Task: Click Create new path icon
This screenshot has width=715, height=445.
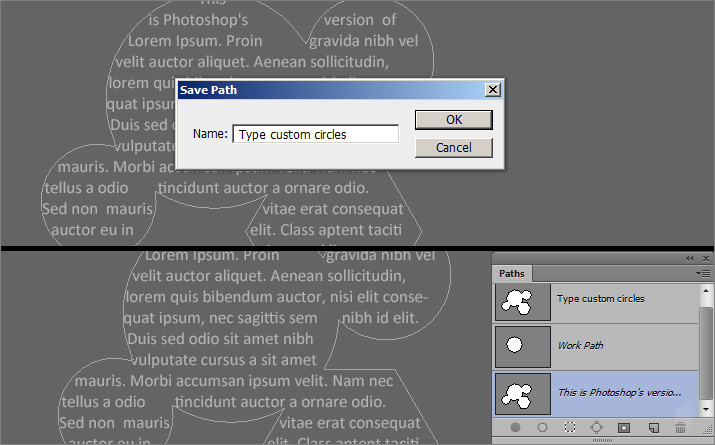Action: (x=654, y=427)
